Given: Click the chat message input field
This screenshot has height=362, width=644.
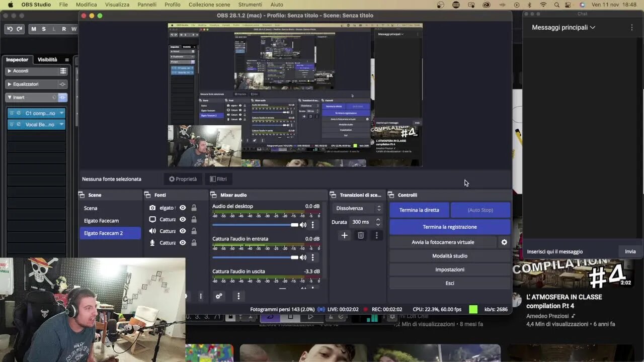Looking at the screenshot, I should click(x=571, y=251).
